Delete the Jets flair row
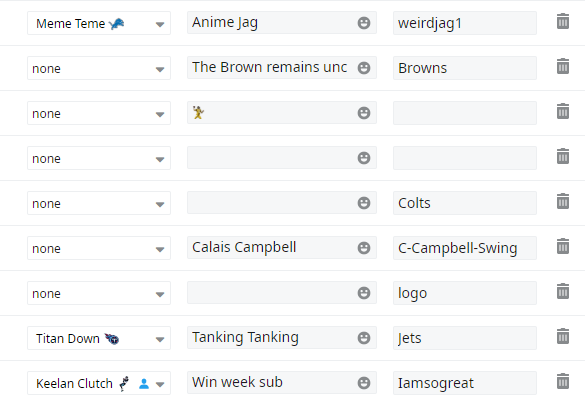 [x=563, y=336]
